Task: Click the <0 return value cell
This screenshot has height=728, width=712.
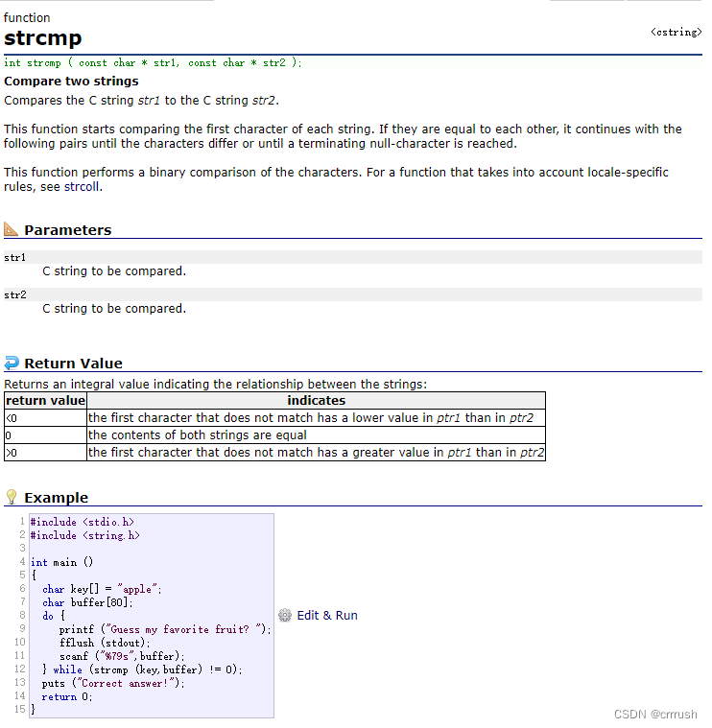Action: [45, 418]
